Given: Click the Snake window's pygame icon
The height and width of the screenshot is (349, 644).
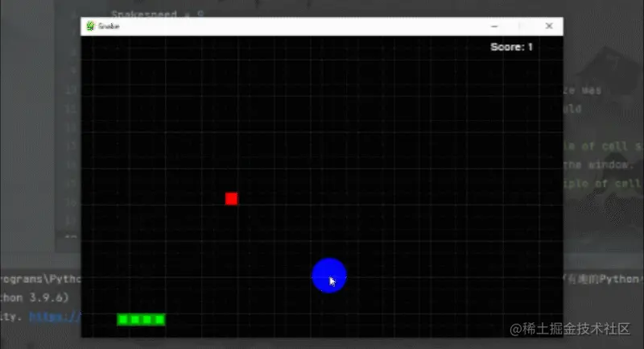Looking at the screenshot, I should pyautogui.click(x=90, y=26).
